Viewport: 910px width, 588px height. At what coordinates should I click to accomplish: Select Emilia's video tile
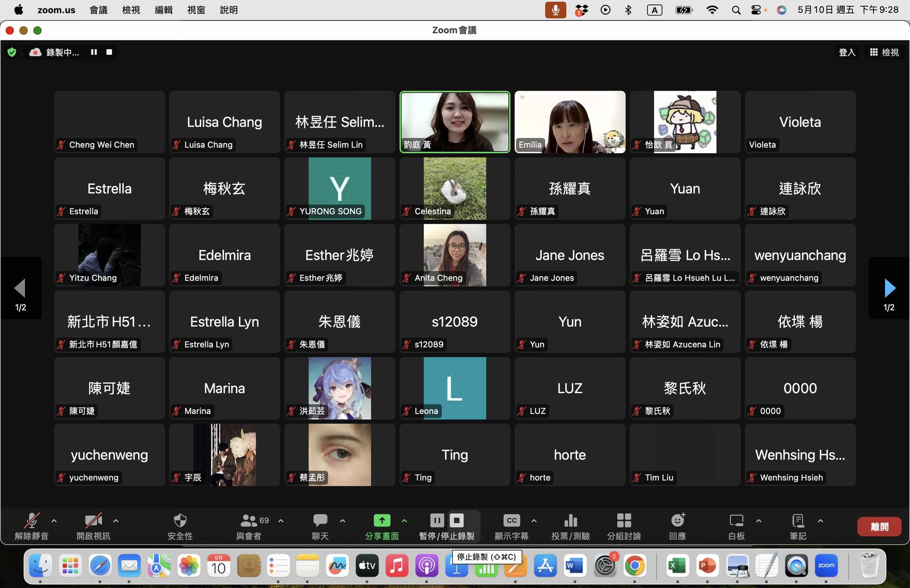[x=570, y=122]
